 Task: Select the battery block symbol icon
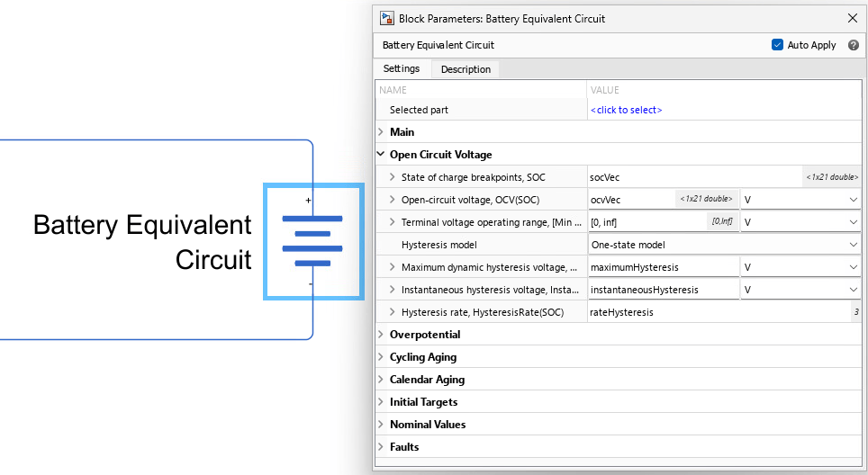[313, 242]
